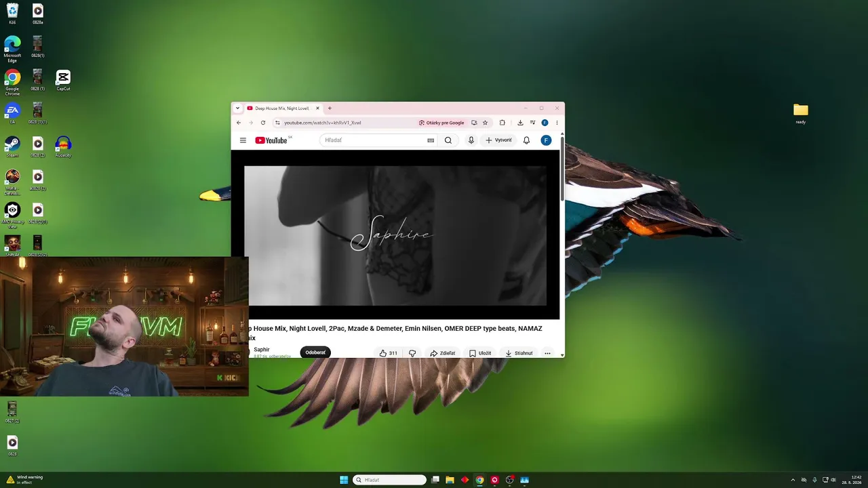The height and width of the screenshot is (488, 868).
Task: Reload the YouTube page
Action: click(263, 123)
